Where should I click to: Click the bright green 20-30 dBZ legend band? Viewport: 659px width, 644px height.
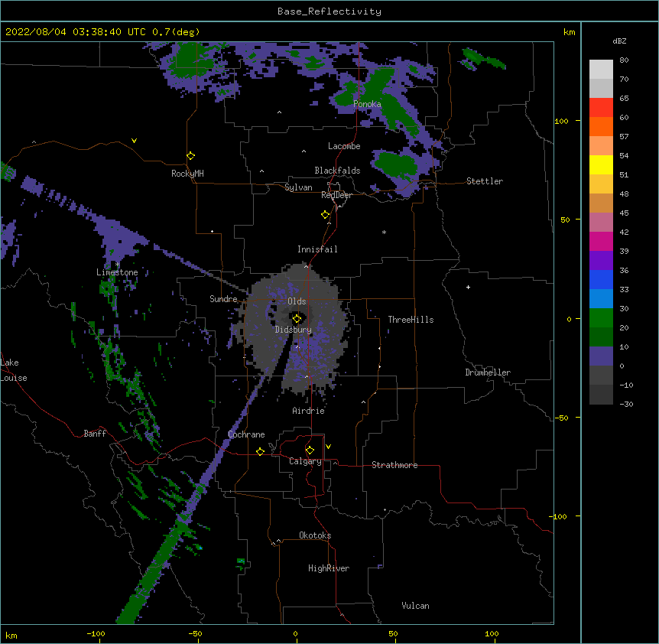point(601,318)
